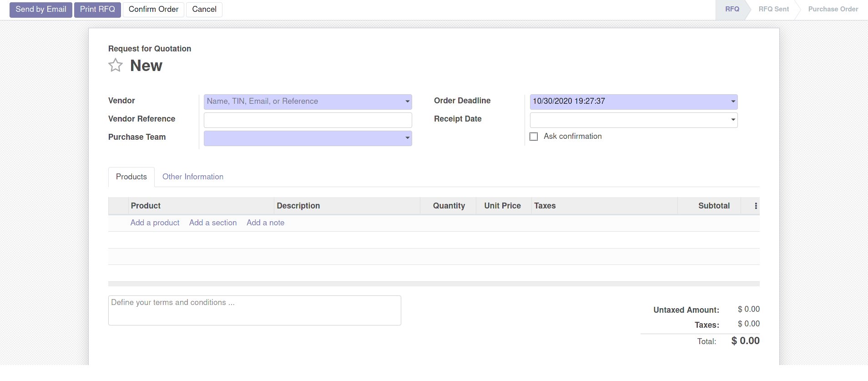
Task: Click the Add a section link
Action: pos(213,223)
